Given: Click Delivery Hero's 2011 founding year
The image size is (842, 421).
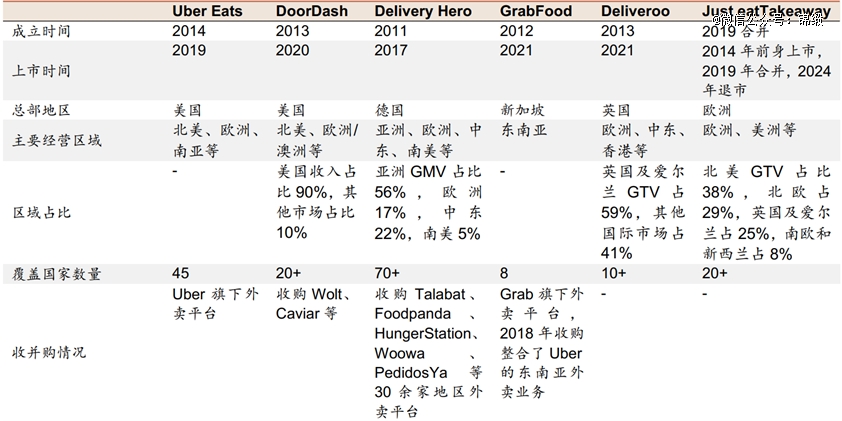Looking at the screenshot, I should coord(392,31).
